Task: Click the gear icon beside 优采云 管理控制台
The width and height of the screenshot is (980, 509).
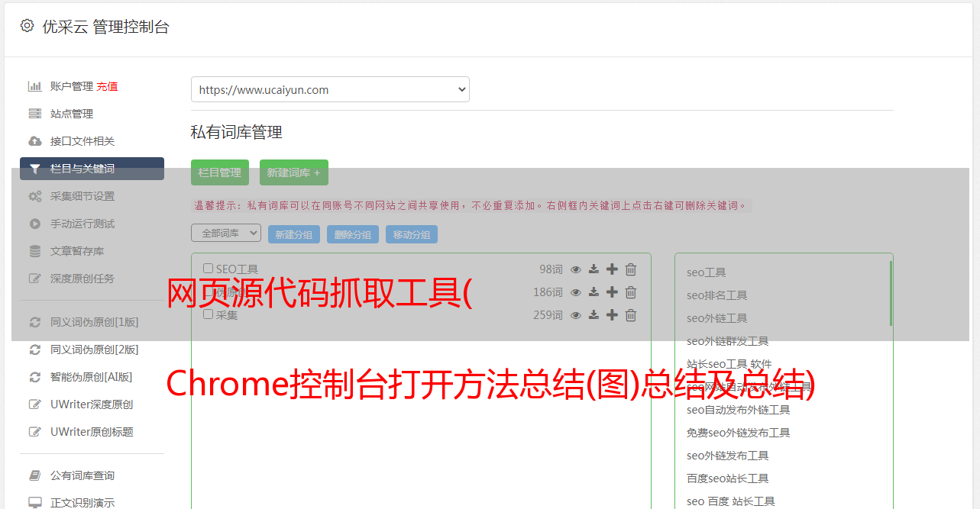Action: tap(27, 26)
